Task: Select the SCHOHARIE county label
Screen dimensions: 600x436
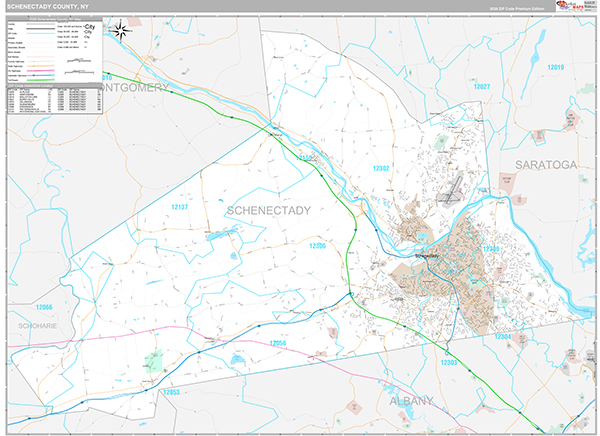Action: pos(38,326)
